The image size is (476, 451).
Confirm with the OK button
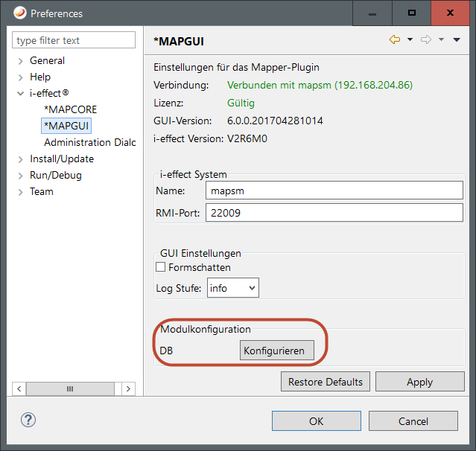(316, 421)
